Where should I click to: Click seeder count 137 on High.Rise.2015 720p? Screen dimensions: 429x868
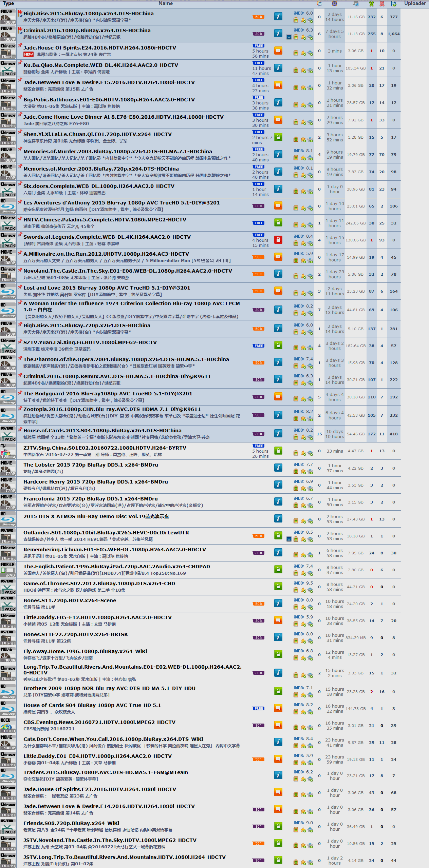pos(372,329)
